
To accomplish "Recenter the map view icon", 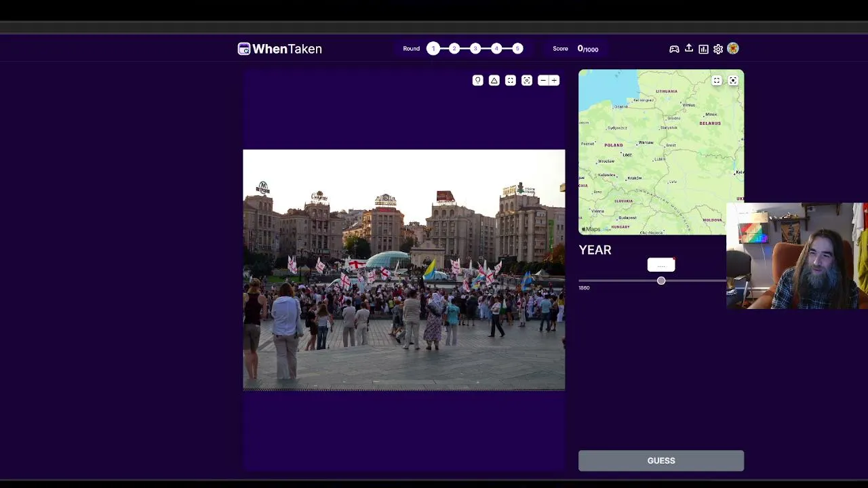I will [733, 81].
